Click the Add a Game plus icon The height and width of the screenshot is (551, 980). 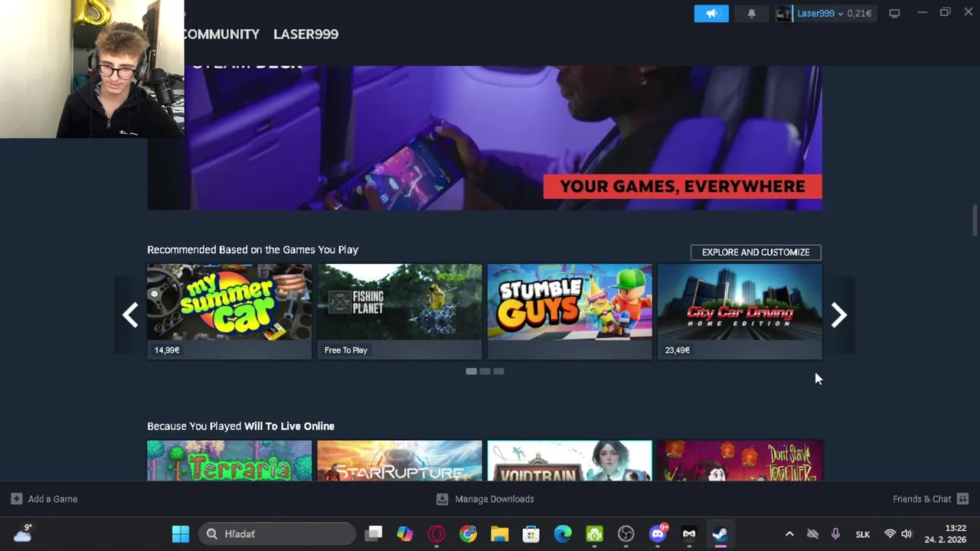[16, 499]
